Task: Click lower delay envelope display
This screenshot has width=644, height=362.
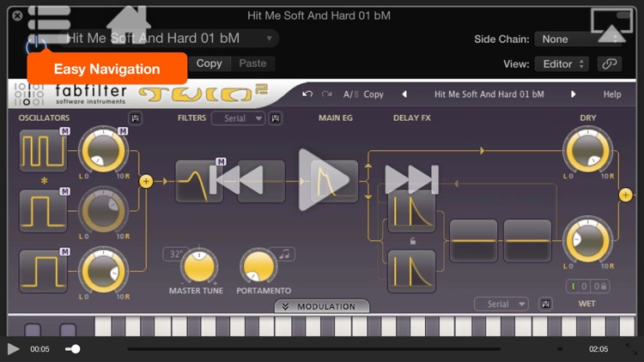Action: (x=411, y=271)
